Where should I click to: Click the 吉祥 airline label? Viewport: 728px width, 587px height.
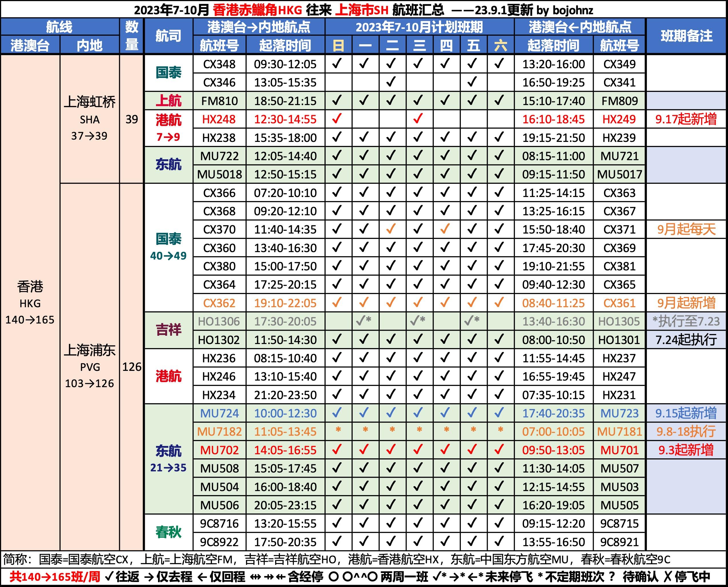[x=168, y=330]
